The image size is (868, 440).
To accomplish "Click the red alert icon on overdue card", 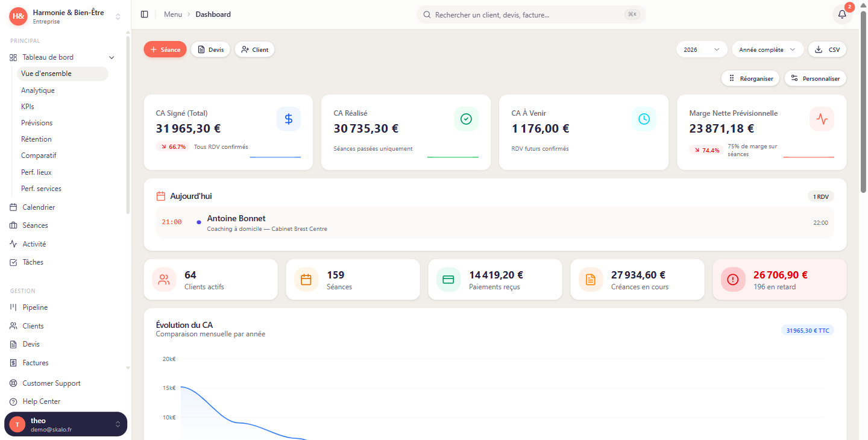I will tap(732, 280).
